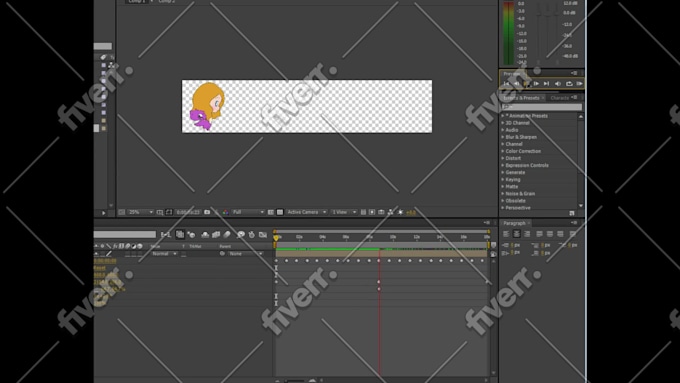The height and width of the screenshot is (383, 680).
Task: Expand Blur & Sharpen category
Action: [503, 137]
